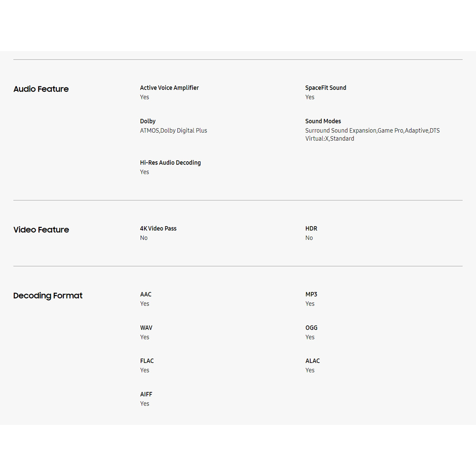Viewport: 476px width, 476px height.
Task: Select the Hi-Res Audio Decoding label
Action: [170, 163]
